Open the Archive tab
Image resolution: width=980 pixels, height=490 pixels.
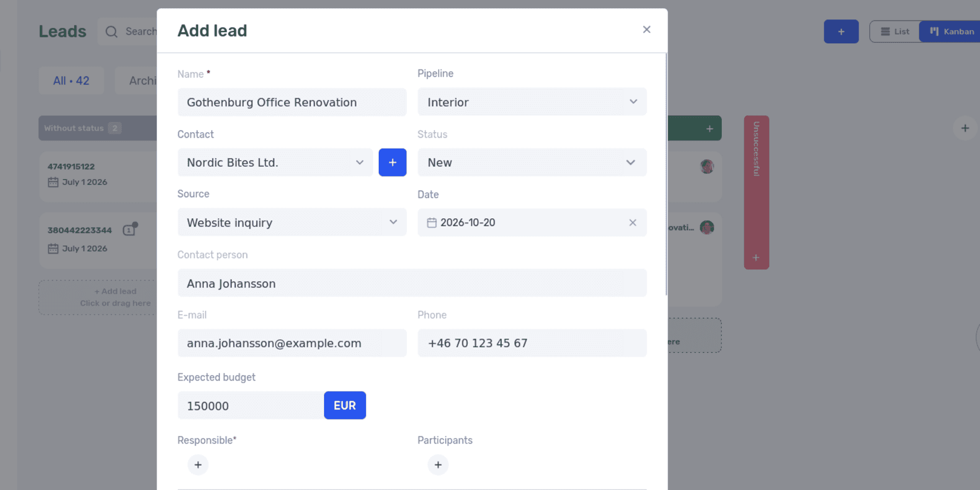click(x=136, y=81)
